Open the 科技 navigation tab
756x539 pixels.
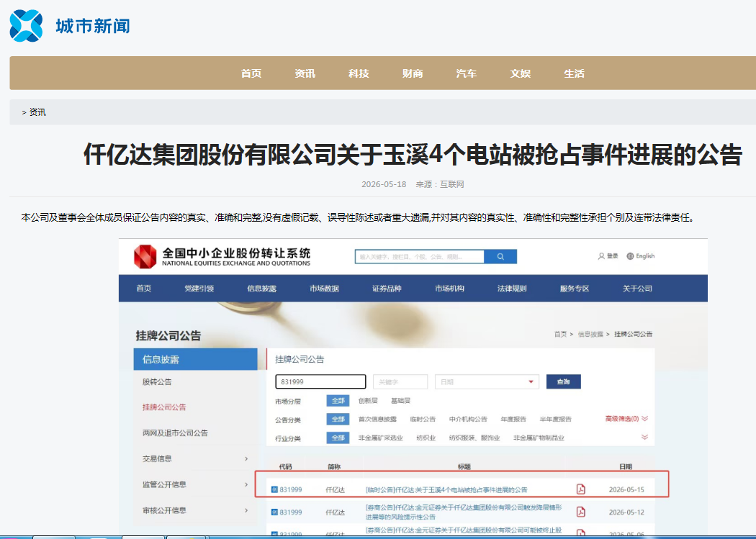[359, 73]
